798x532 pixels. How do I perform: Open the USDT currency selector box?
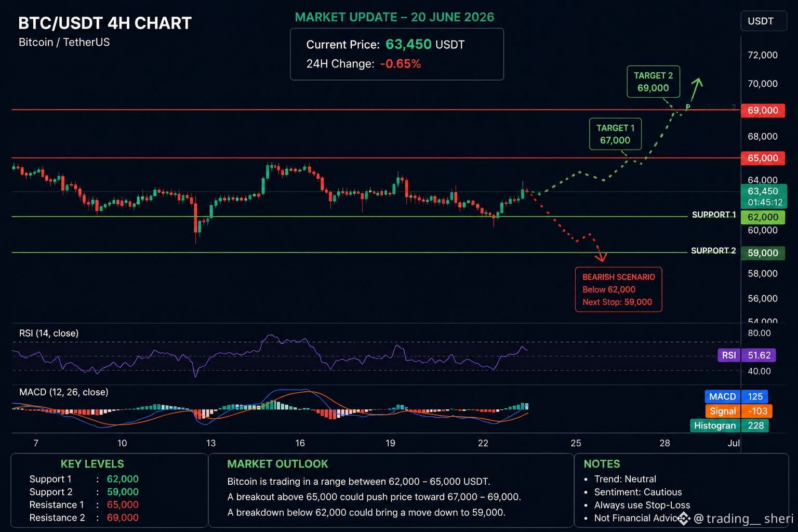pyautogui.click(x=763, y=21)
